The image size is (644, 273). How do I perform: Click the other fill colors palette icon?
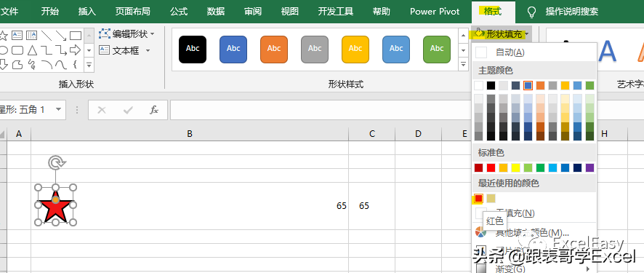click(480, 232)
